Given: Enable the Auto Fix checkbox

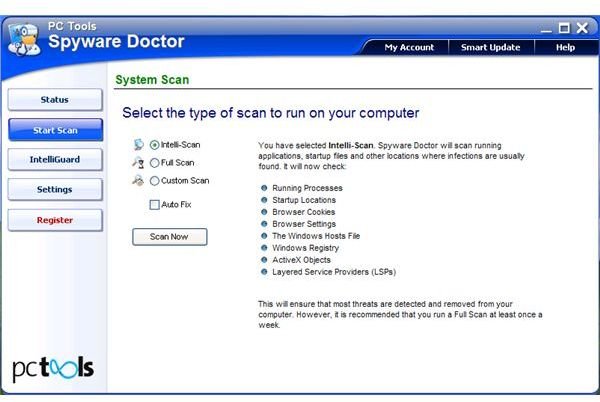Looking at the screenshot, I should point(155,205).
